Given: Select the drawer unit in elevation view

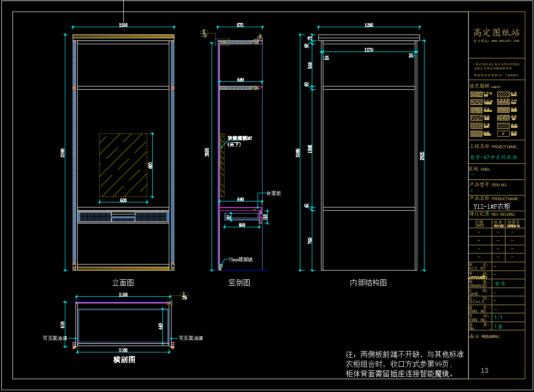Looking at the screenshot, I should [123, 217].
